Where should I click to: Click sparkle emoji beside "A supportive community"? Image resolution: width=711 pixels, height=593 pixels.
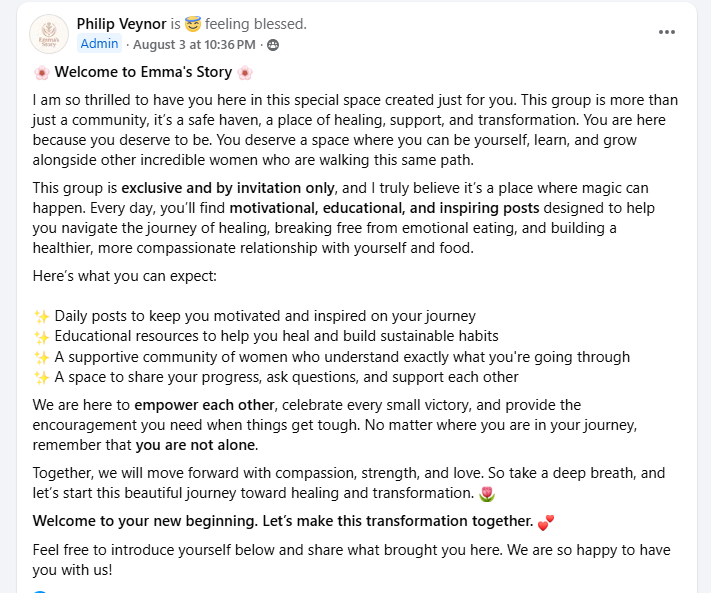click(x=42, y=358)
